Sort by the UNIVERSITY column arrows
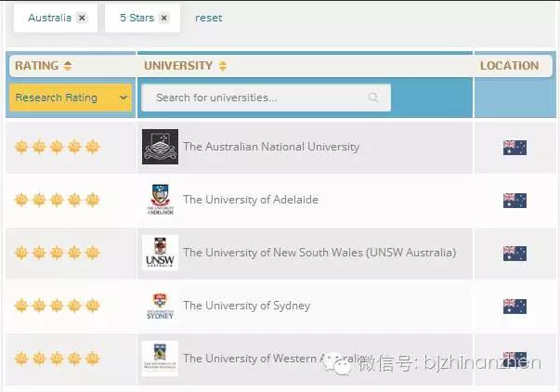Image resolution: width=560 pixels, height=392 pixels. click(223, 66)
